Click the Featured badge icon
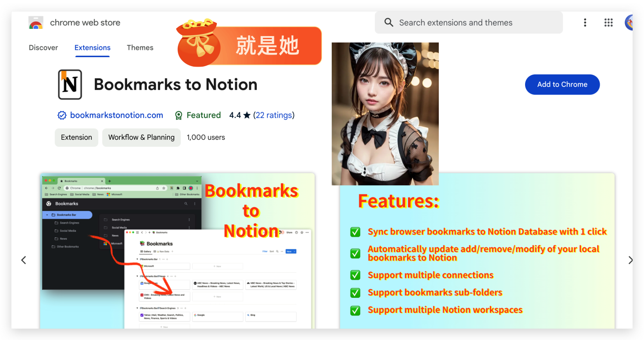644x340 pixels. coord(179,115)
